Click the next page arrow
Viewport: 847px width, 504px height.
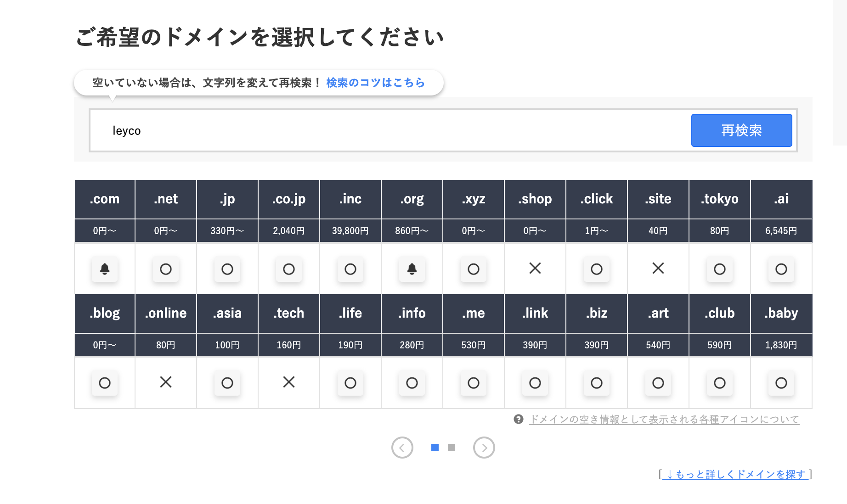coord(484,448)
